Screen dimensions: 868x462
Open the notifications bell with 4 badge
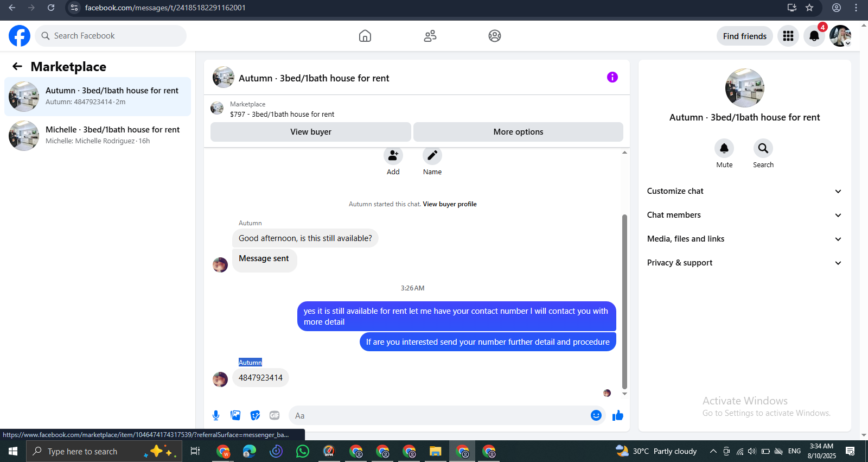pyautogui.click(x=814, y=36)
